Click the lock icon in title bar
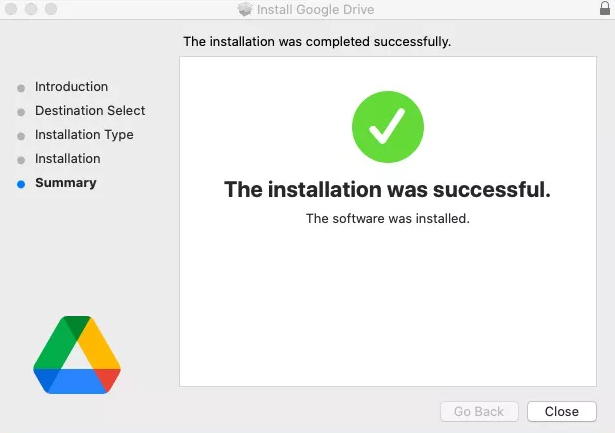Viewport: 615px width, 433px height. tap(605, 8)
